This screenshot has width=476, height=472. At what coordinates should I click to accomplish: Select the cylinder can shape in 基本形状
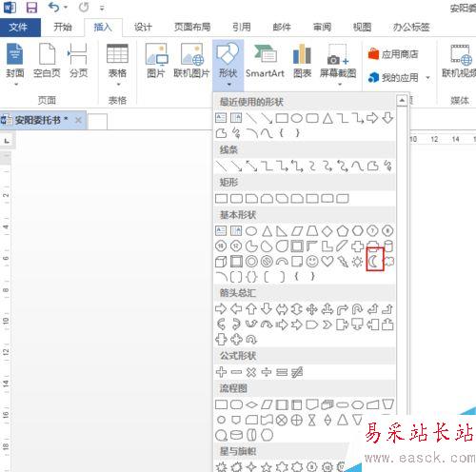point(388,246)
